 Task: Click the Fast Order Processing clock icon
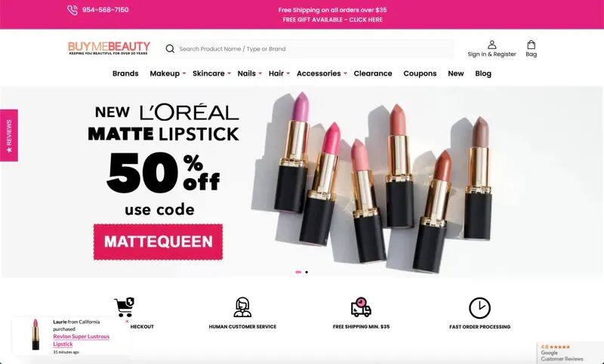tap(479, 308)
